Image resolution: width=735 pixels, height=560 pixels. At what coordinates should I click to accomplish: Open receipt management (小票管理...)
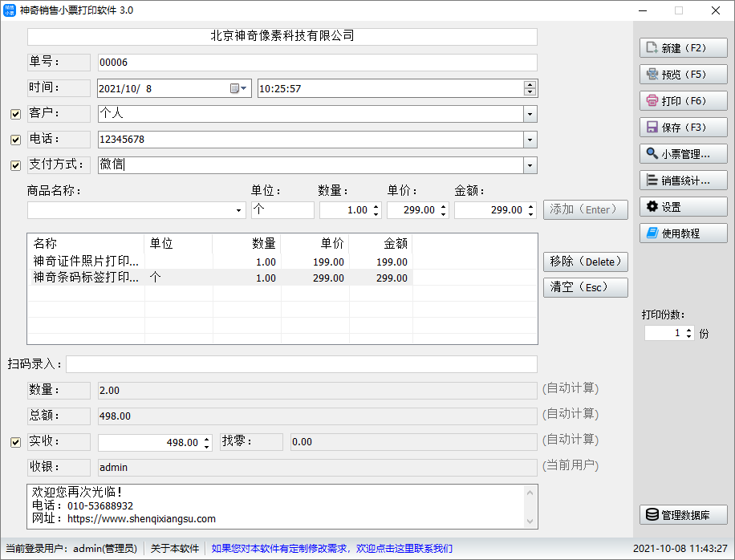[x=683, y=154]
